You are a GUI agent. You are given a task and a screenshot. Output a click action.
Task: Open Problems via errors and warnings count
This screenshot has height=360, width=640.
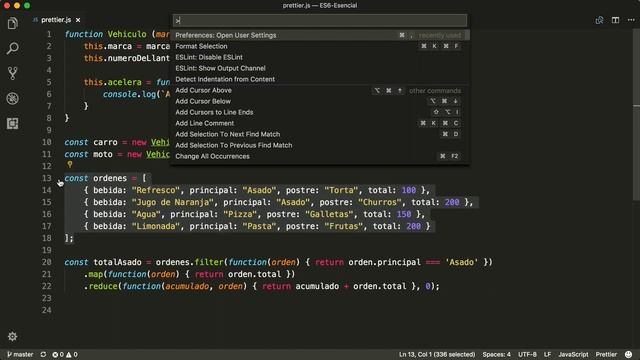pos(65,354)
